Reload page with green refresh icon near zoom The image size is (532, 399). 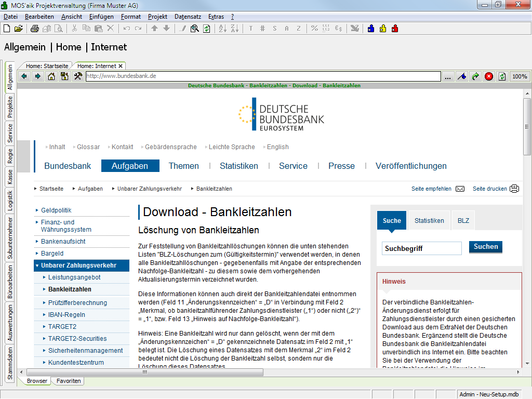(x=502, y=77)
